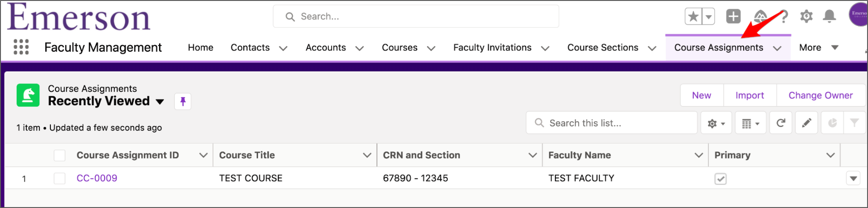Click the Emerson logo
This screenshot has height=208, width=868.
[79, 17]
